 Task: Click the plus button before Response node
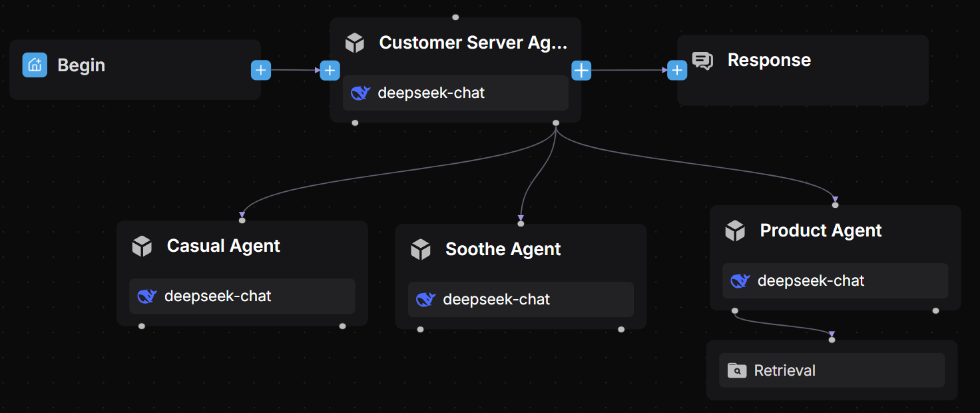[676, 69]
